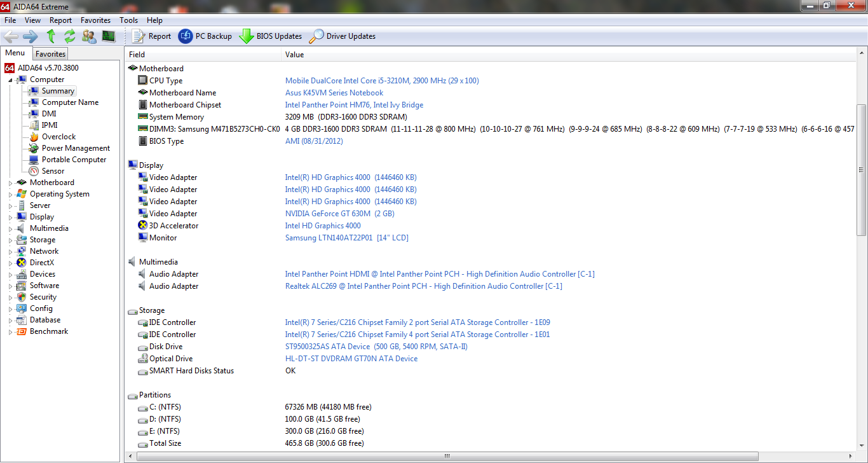The width and height of the screenshot is (868, 463).
Task: Open the ST9500325AS ATA Device link
Action: click(377, 347)
